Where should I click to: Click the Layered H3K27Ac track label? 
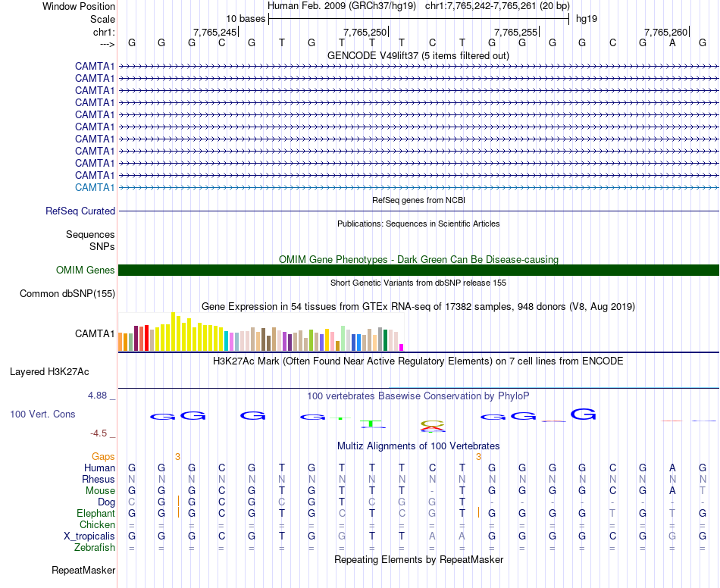[49, 372]
